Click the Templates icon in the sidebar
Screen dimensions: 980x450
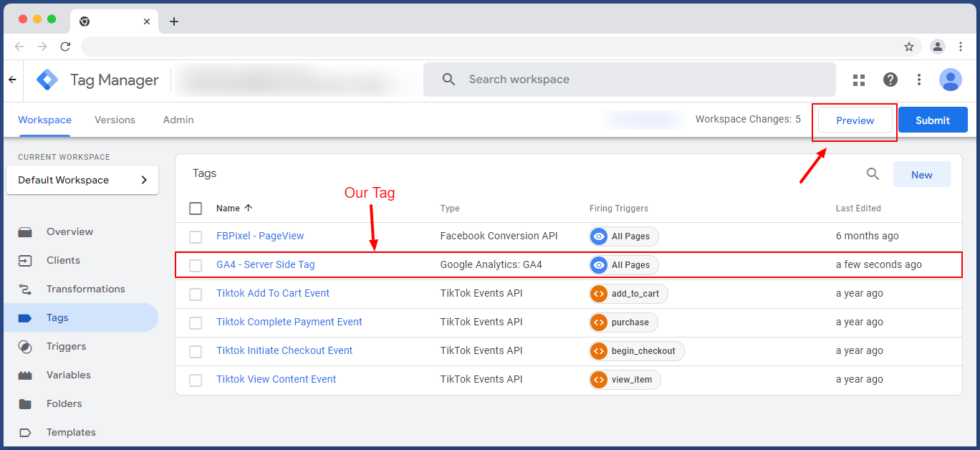point(25,432)
